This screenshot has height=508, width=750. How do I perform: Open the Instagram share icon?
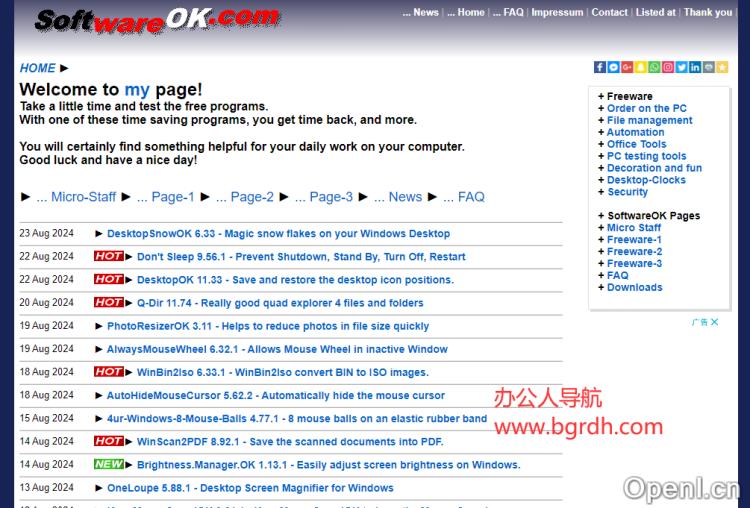[668, 67]
